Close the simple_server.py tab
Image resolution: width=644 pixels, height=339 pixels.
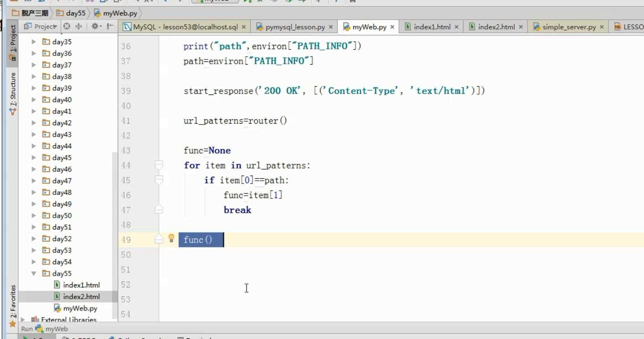[602, 27]
